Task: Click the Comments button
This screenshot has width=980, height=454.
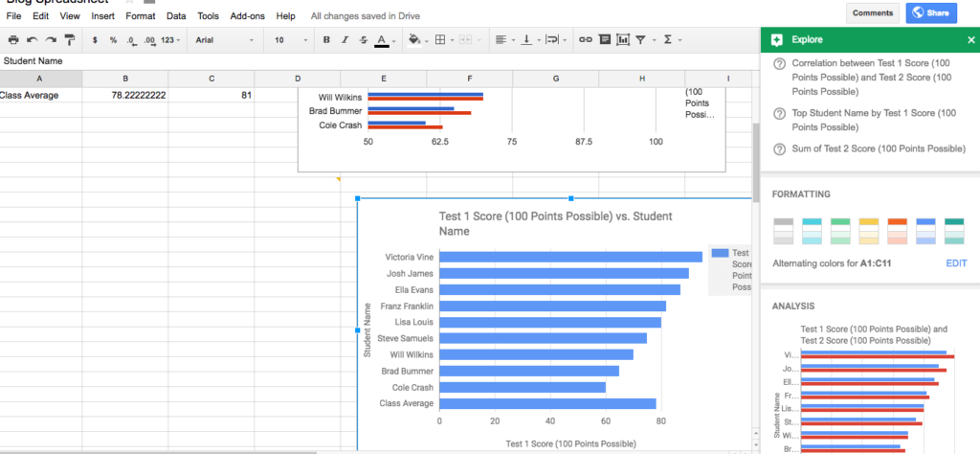Action: point(872,13)
